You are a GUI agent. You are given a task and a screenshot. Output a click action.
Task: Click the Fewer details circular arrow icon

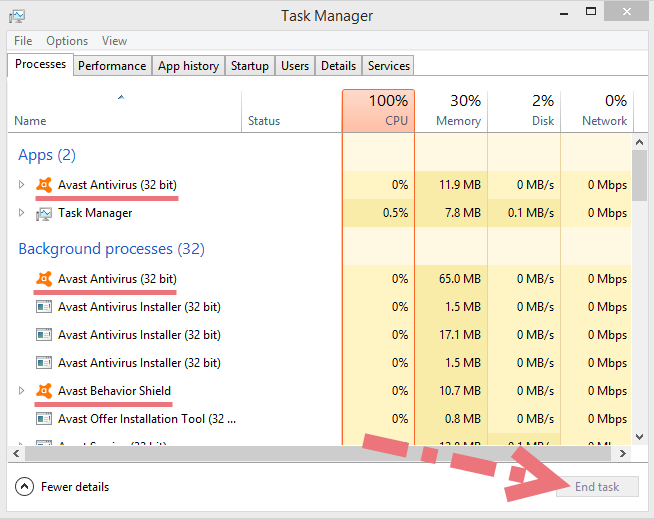[x=24, y=486]
